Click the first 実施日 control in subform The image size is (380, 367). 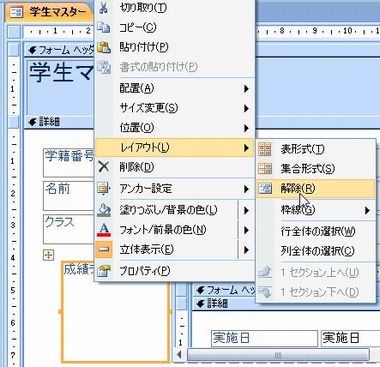[x=264, y=338]
